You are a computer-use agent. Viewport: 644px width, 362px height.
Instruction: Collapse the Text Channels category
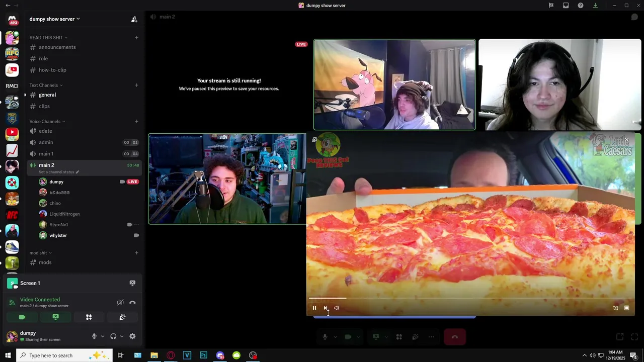tap(46, 85)
